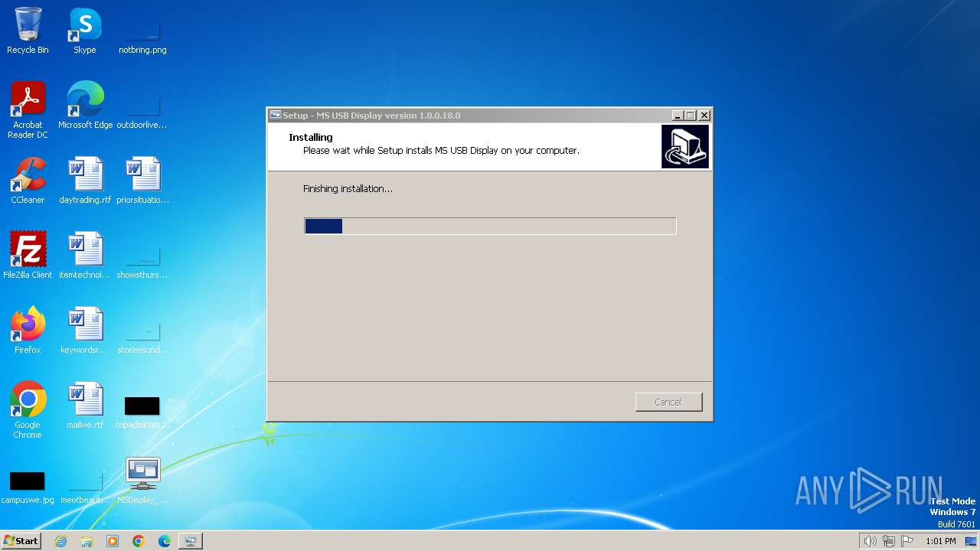Select mailwe.rtf document icon

pos(85,406)
